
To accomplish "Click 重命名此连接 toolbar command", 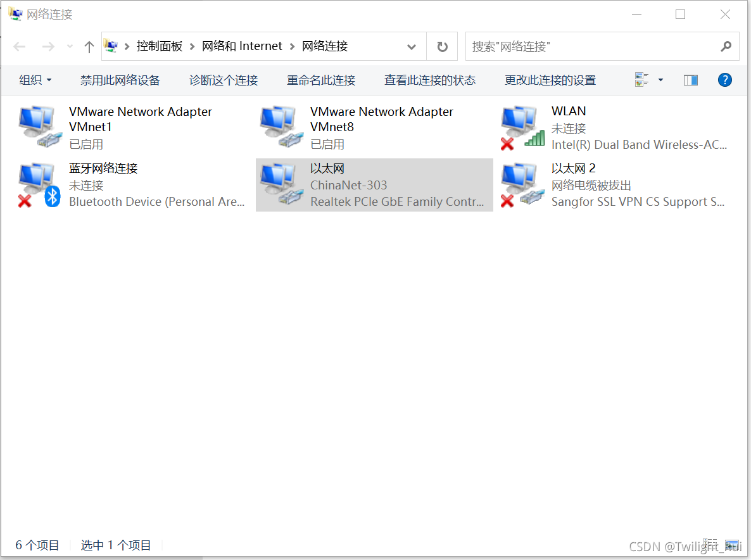I will point(321,80).
